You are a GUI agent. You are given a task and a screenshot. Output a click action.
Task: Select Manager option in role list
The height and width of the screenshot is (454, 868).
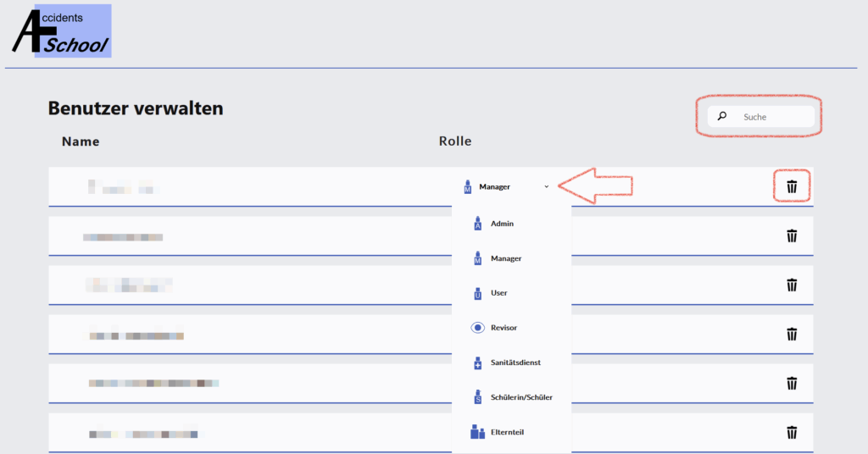(505, 258)
